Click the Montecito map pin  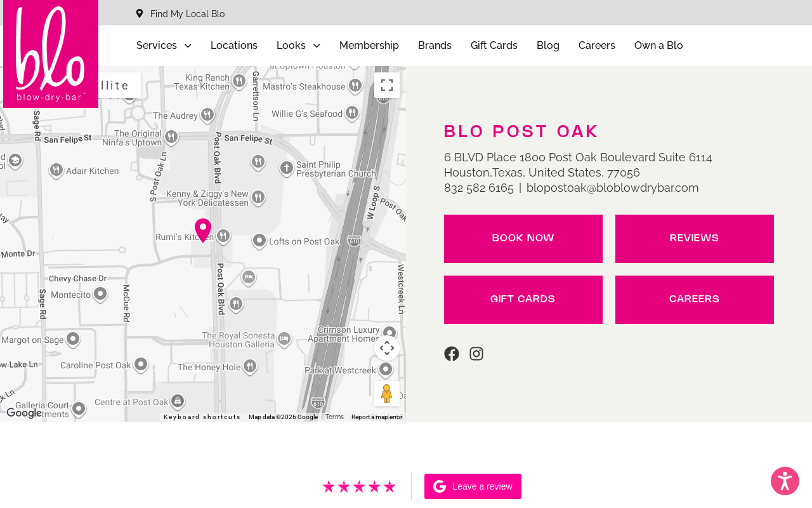point(100,294)
